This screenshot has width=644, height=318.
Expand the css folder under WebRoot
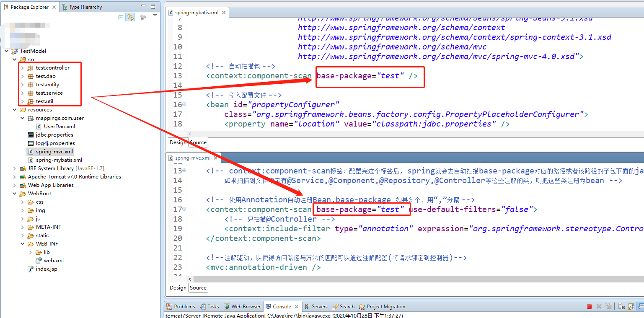[22, 202]
